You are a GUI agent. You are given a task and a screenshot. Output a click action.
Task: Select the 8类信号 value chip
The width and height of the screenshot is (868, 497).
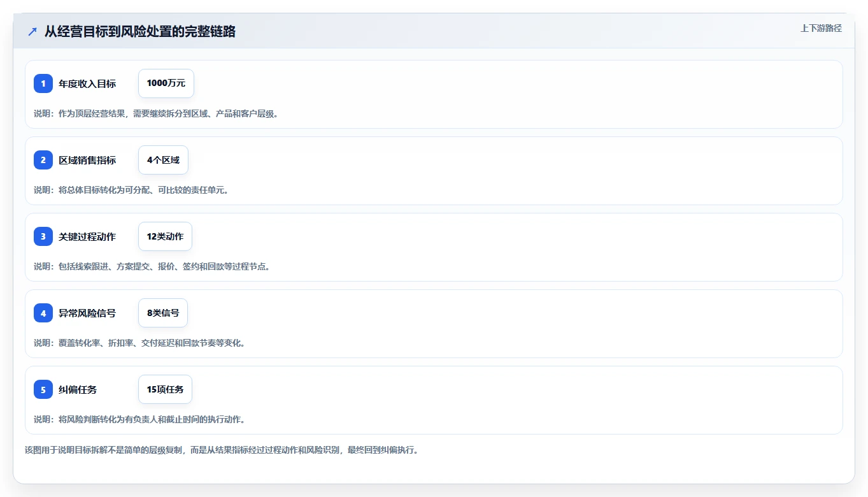click(x=163, y=313)
